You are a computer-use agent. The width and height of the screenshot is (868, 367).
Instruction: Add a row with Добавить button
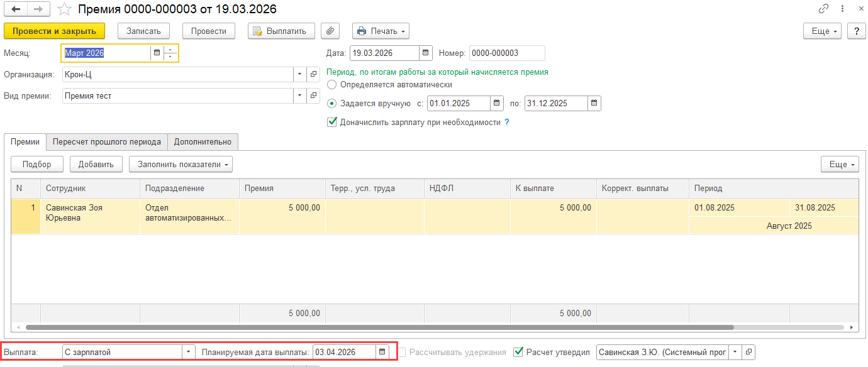click(x=96, y=165)
